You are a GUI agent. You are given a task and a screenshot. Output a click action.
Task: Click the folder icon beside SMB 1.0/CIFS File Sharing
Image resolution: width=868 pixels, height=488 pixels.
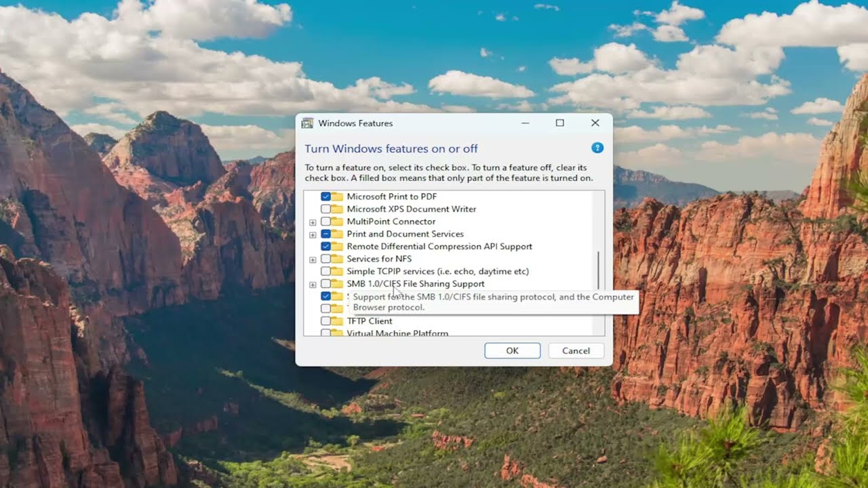(337, 284)
